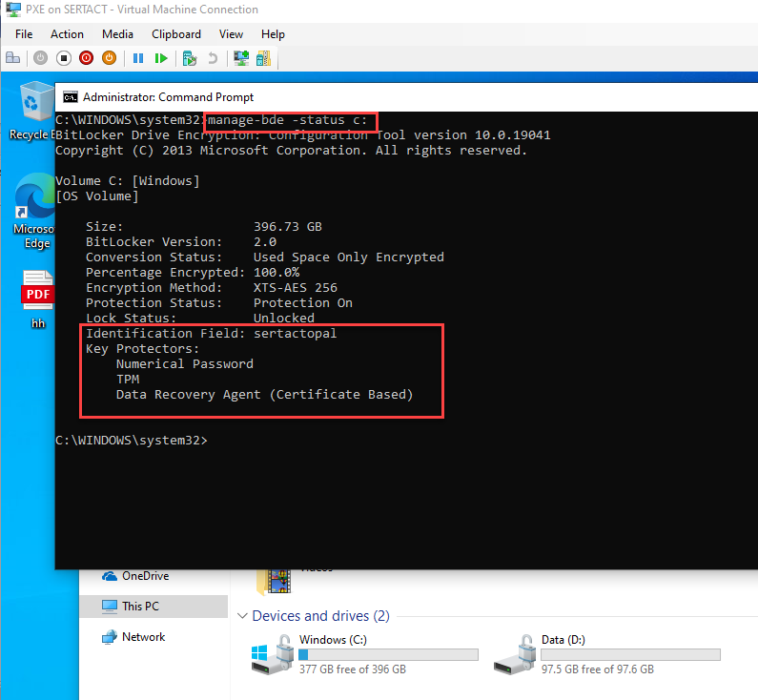Click the Revert undo-arrow icon
Screen dimensions: 758x700
coord(212,58)
